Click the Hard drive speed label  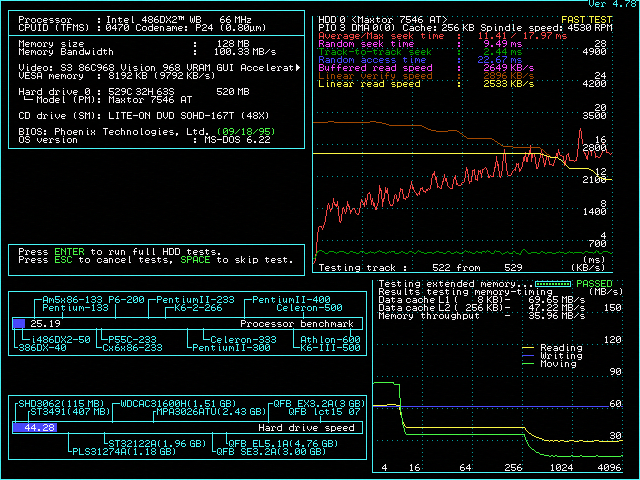pos(306,428)
